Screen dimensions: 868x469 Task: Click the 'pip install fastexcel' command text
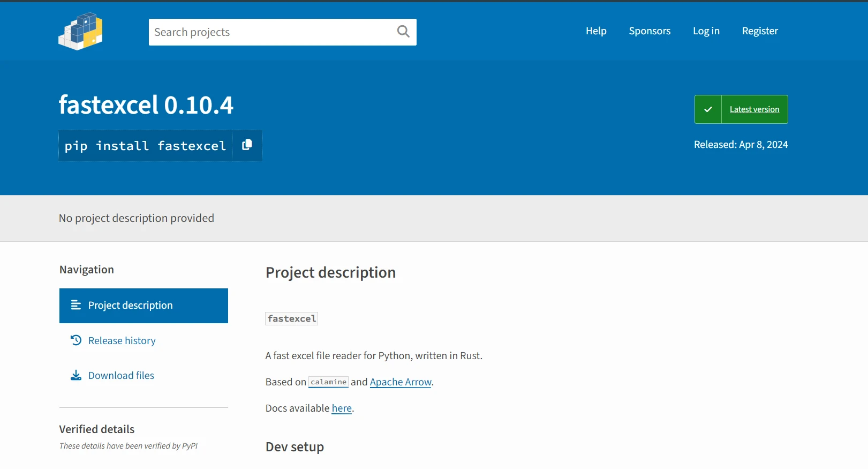coord(145,146)
